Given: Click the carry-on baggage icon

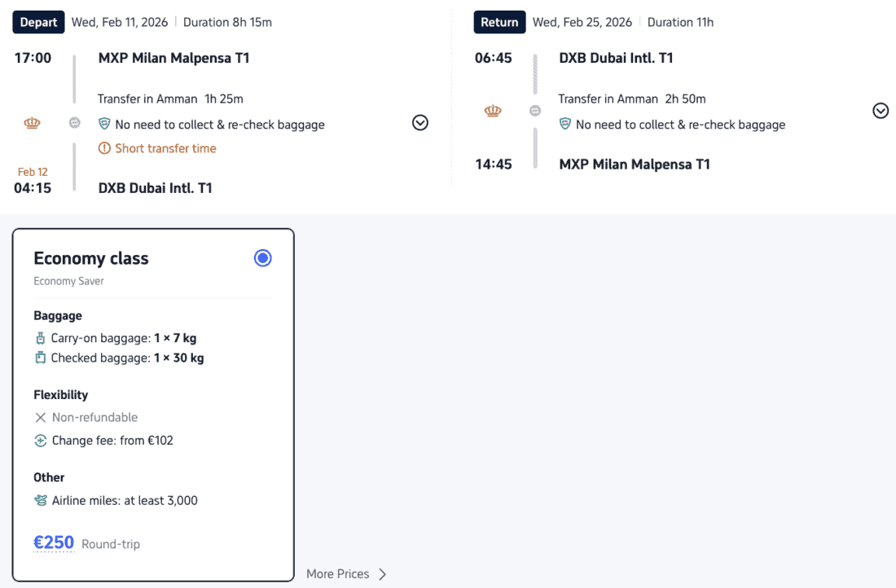Looking at the screenshot, I should coord(41,338).
